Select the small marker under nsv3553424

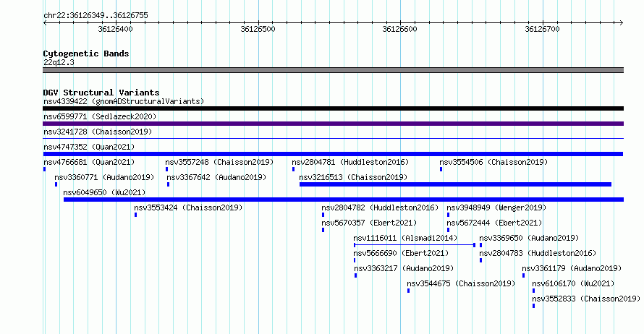pos(135,215)
